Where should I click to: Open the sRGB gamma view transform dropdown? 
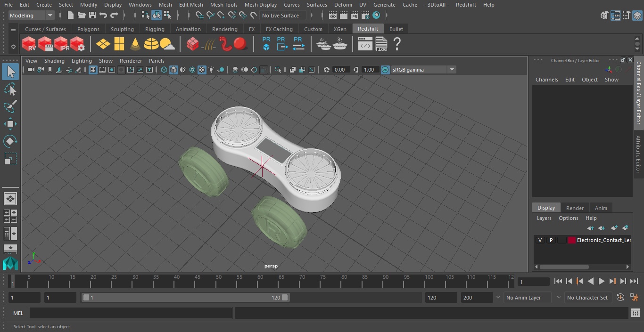point(423,70)
